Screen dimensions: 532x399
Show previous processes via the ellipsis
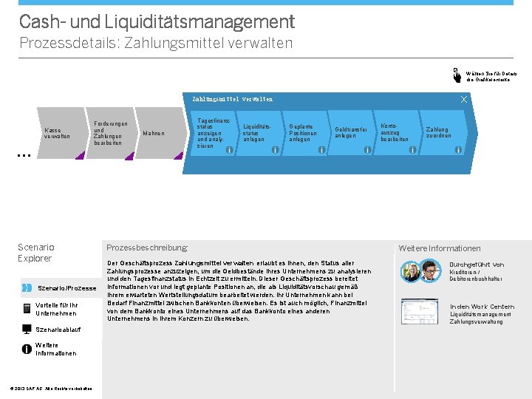click(x=24, y=155)
